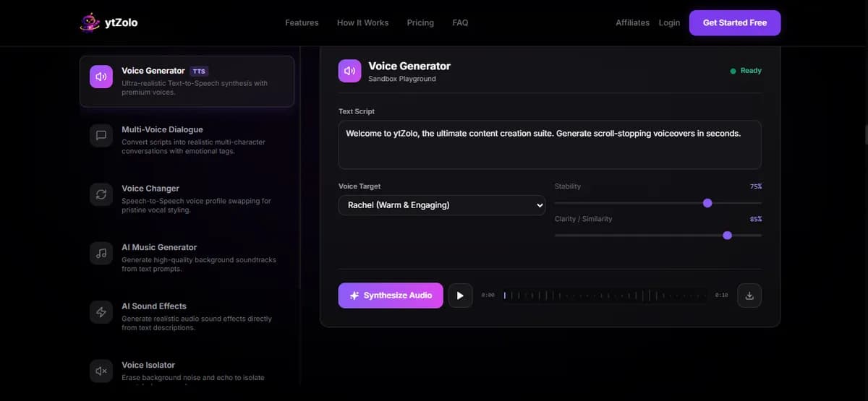Select the AI Sound Effects lightning icon
Screen dimensions: 868x401
101,311
